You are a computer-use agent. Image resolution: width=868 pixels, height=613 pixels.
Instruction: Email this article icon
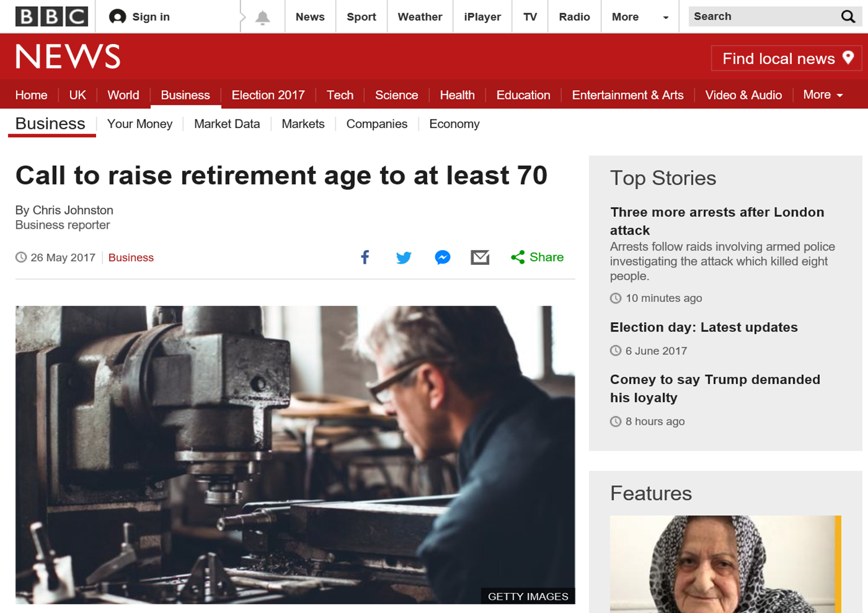480,258
